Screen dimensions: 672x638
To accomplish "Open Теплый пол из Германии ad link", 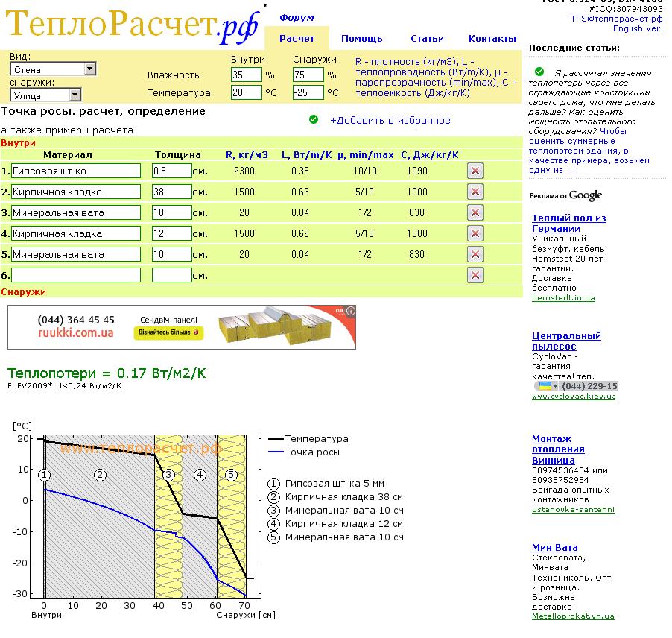I will (x=568, y=224).
